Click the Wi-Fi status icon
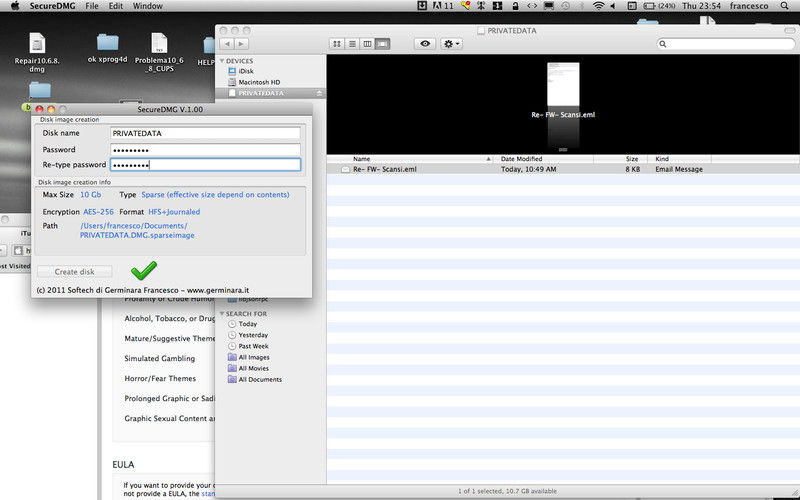This screenshot has width=800, height=500. pos(598,6)
